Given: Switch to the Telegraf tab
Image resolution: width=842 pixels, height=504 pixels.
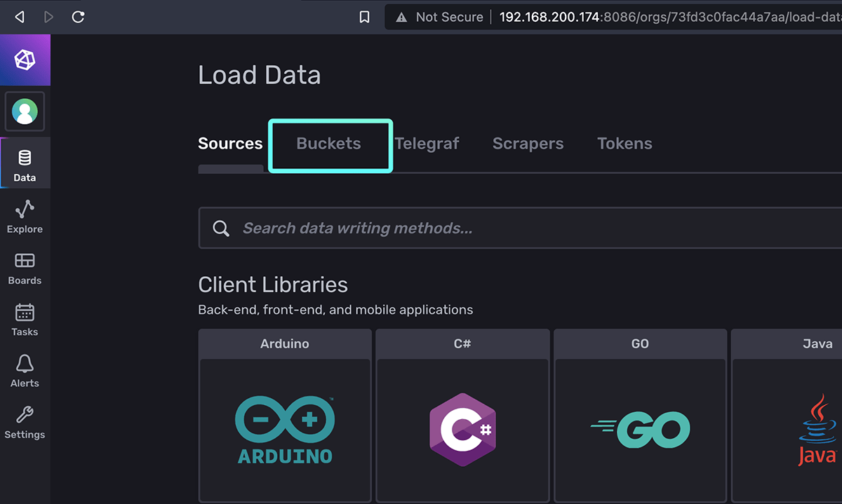Looking at the screenshot, I should pos(427,144).
